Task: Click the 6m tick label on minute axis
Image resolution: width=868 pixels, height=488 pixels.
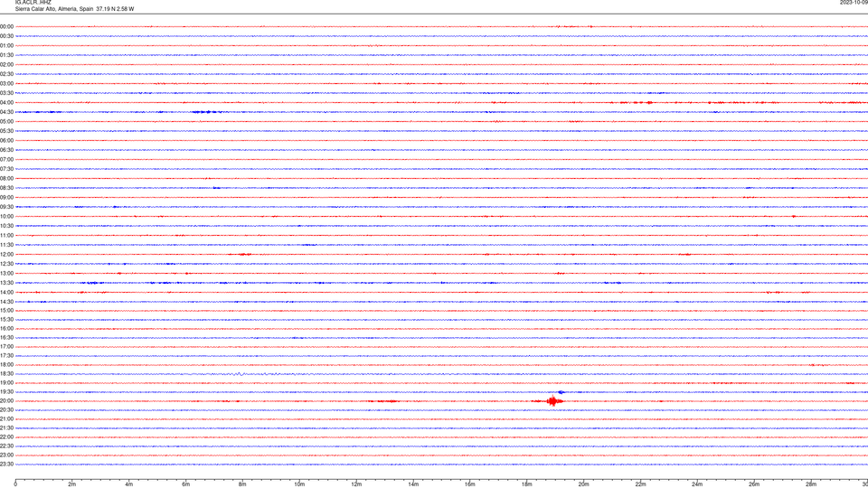Action: (186, 484)
